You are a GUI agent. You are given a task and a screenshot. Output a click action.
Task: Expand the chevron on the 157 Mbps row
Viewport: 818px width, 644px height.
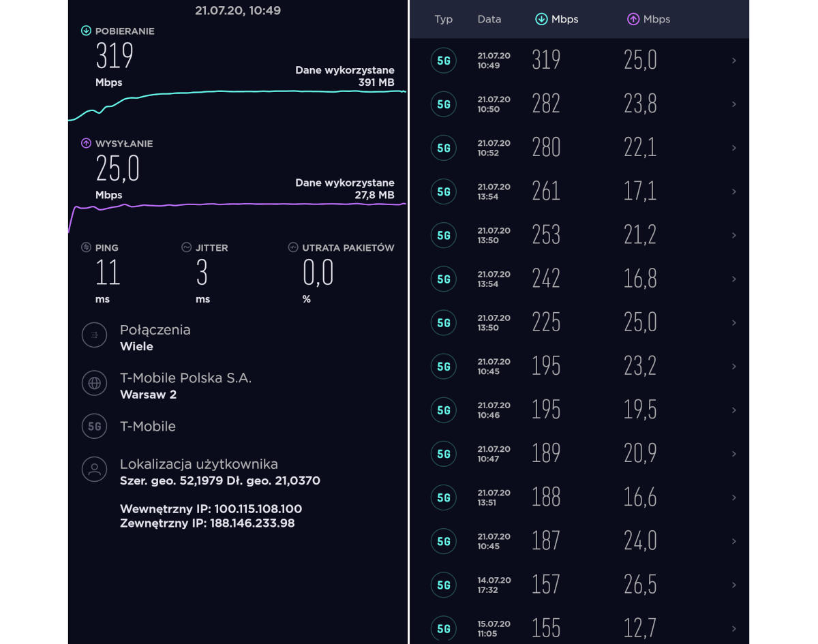click(733, 585)
